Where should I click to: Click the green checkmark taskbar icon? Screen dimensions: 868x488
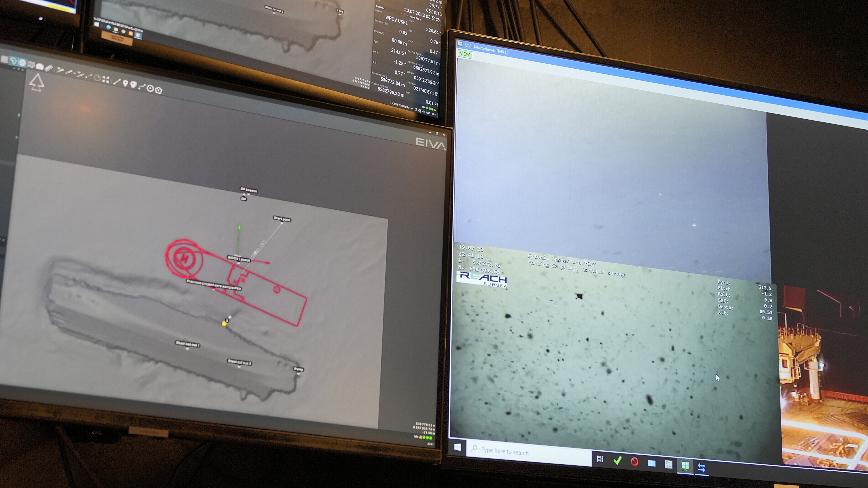click(x=617, y=461)
